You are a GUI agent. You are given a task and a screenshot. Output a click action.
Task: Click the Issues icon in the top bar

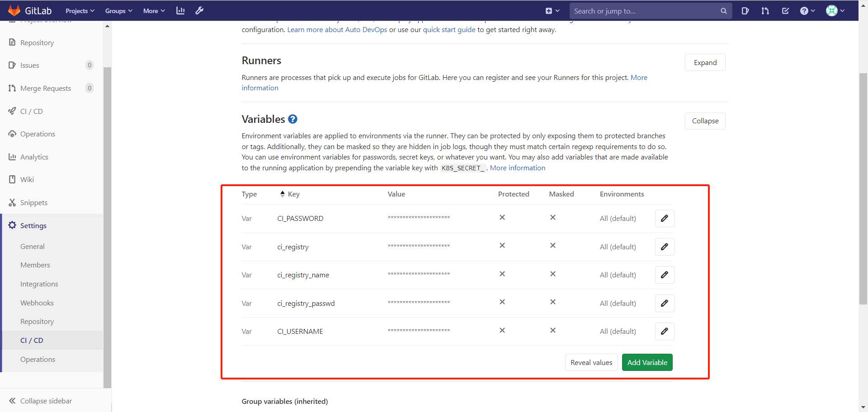(745, 10)
